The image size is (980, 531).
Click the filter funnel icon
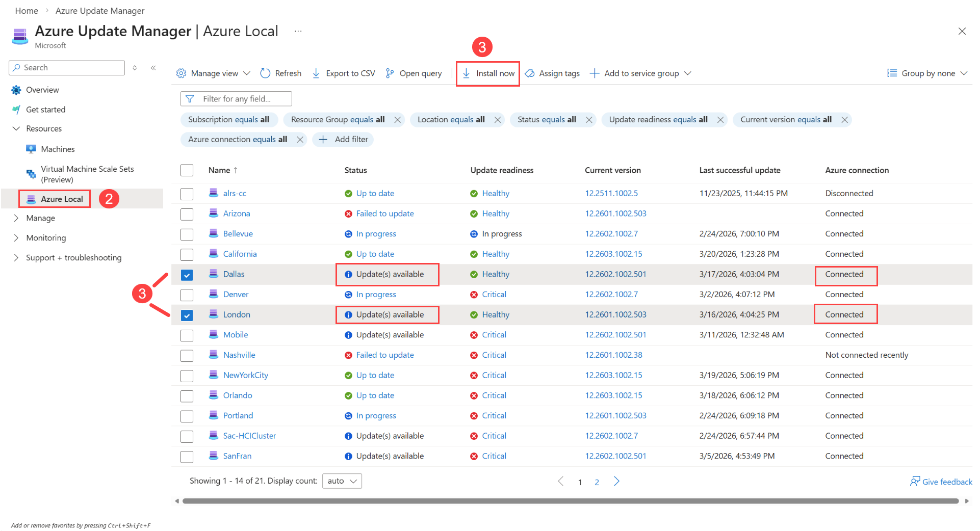click(x=190, y=99)
